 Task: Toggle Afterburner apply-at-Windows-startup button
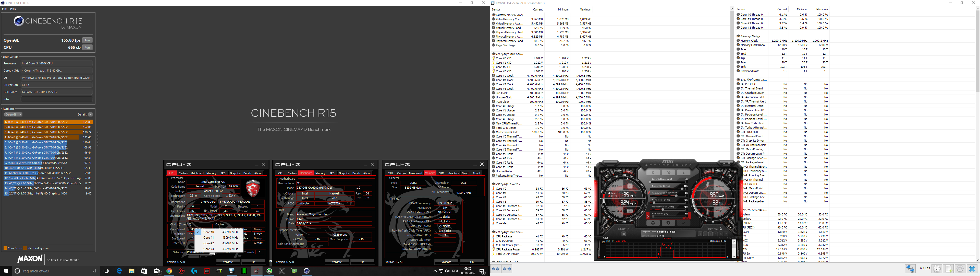pos(624,234)
